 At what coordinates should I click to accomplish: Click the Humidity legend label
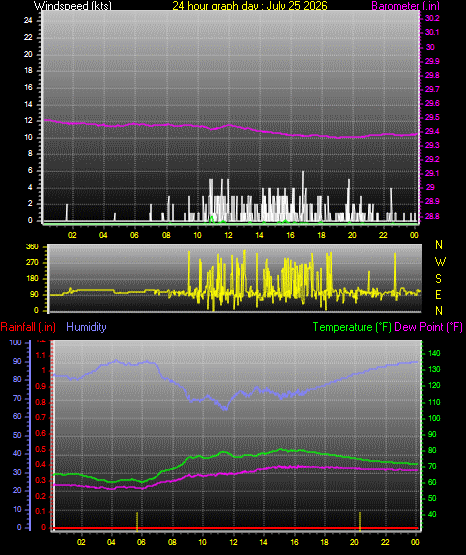pos(86,327)
